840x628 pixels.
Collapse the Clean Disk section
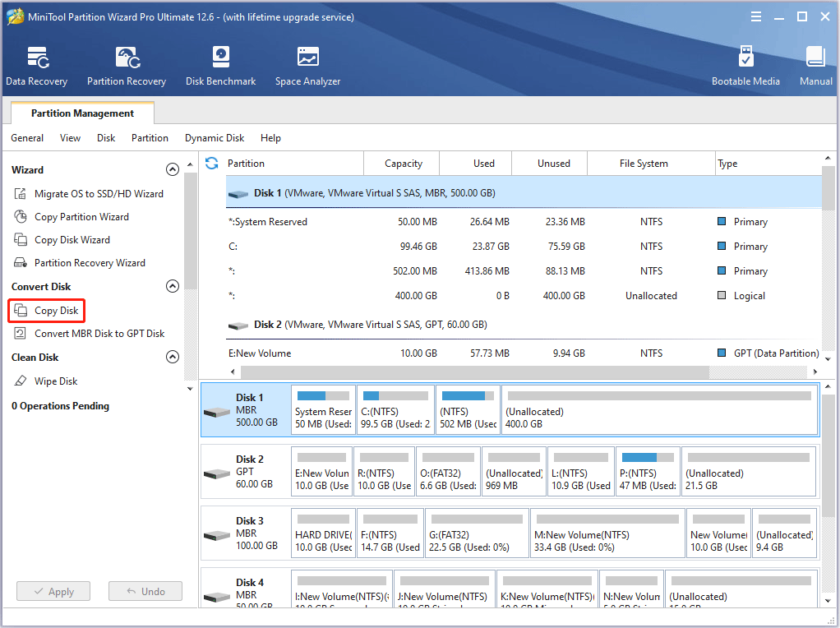(173, 357)
